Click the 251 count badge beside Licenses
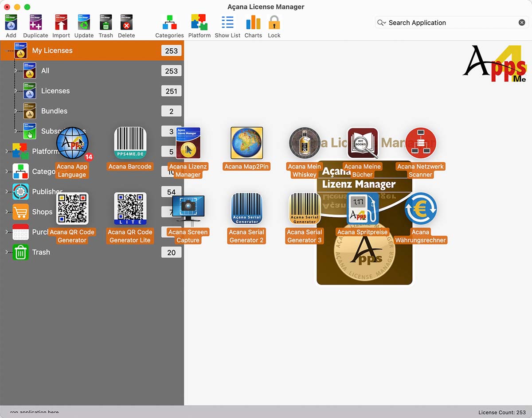 tap(172, 91)
